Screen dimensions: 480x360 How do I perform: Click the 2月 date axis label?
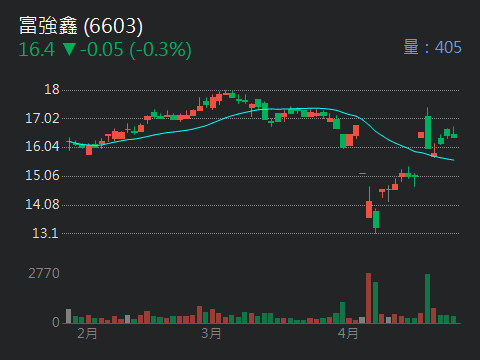click(x=87, y=333)
